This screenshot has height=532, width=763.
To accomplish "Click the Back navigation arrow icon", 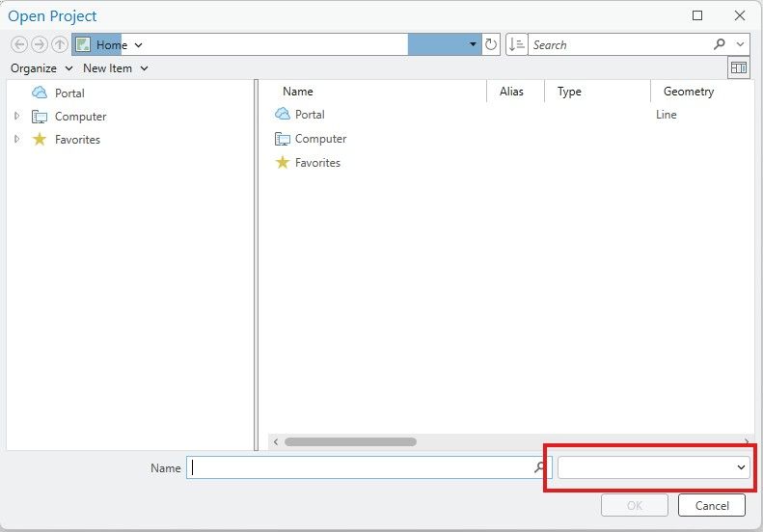I will coord(19,44).
